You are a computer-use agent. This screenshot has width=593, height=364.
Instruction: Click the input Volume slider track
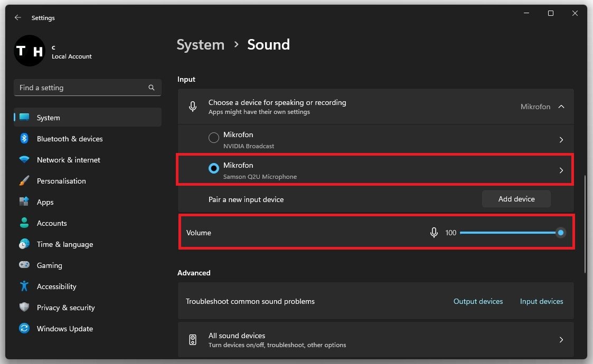coord(507,233)
